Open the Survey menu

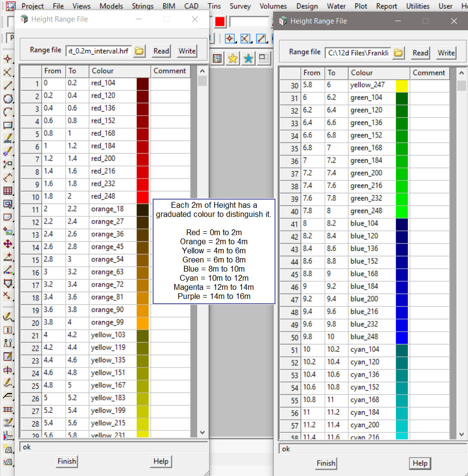[x=240, y=6]
